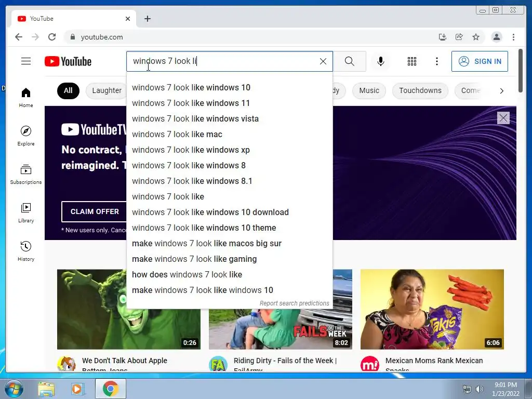Open Explore in the sidebar
This screenshot has width=532, height=399.
point(26,136)
